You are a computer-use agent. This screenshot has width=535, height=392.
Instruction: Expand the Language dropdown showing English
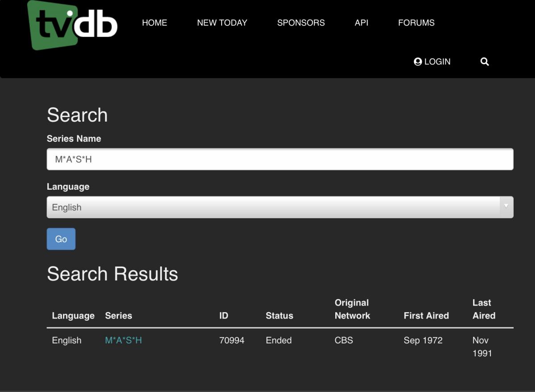pyautogui.click(x=280, y=207)
